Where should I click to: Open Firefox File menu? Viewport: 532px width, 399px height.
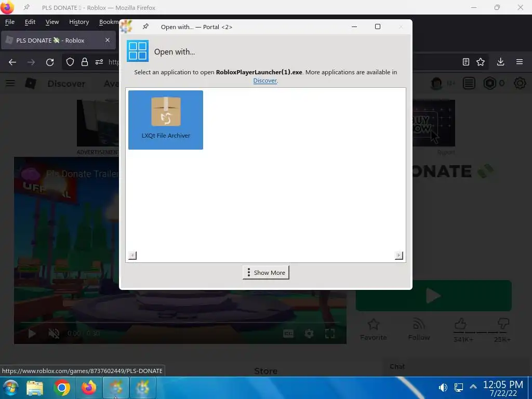9,22
